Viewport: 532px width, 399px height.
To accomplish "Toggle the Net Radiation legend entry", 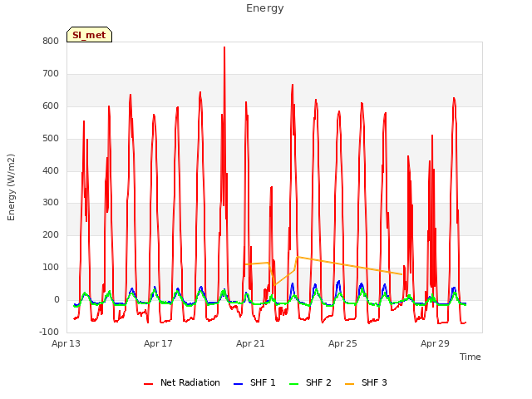I will point(182,382).
